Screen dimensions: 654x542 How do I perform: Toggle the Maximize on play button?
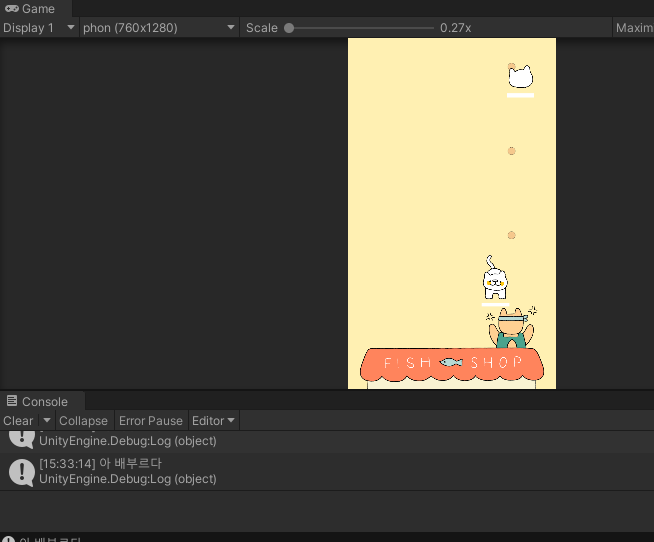(634, 28)
